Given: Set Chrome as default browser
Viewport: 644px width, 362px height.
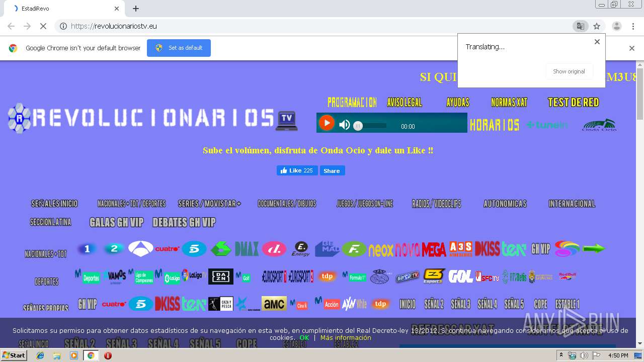Looking at the screenshot, I should [x=179, y=48].
